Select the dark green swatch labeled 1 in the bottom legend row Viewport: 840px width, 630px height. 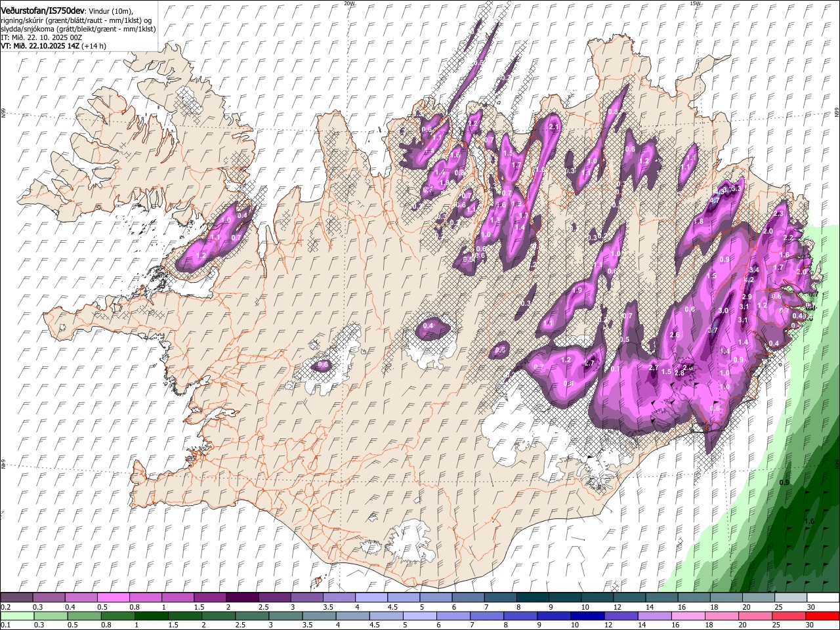coord(151,616)
